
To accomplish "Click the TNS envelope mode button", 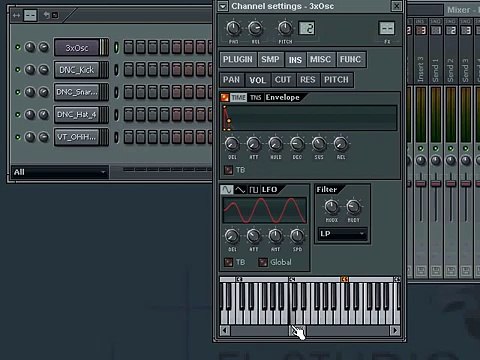I will tap(256, 97).
